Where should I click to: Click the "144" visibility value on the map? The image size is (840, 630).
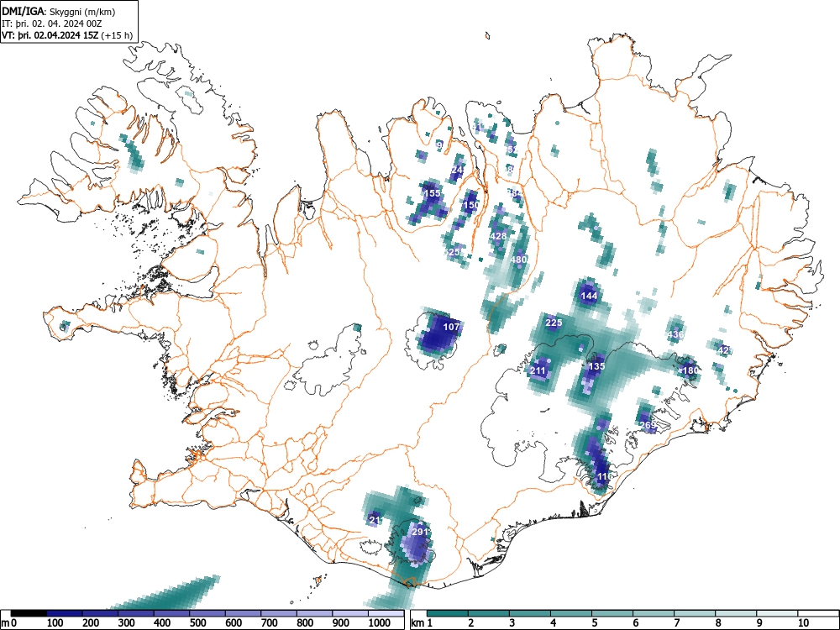click(x=589, y=296)
